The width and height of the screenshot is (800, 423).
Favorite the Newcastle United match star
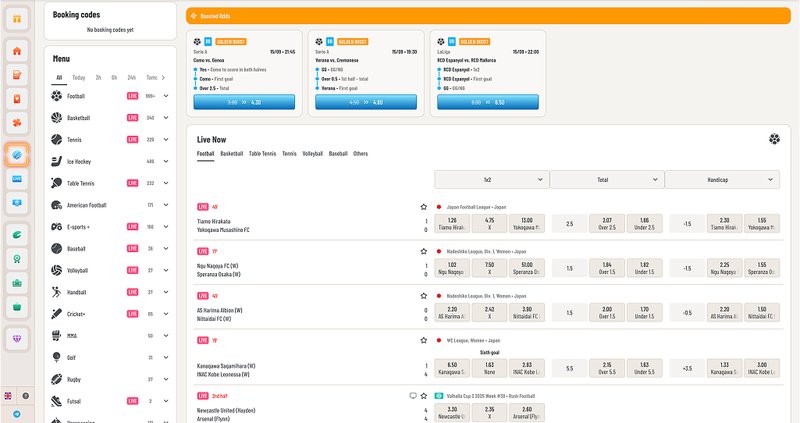point(423,395)
